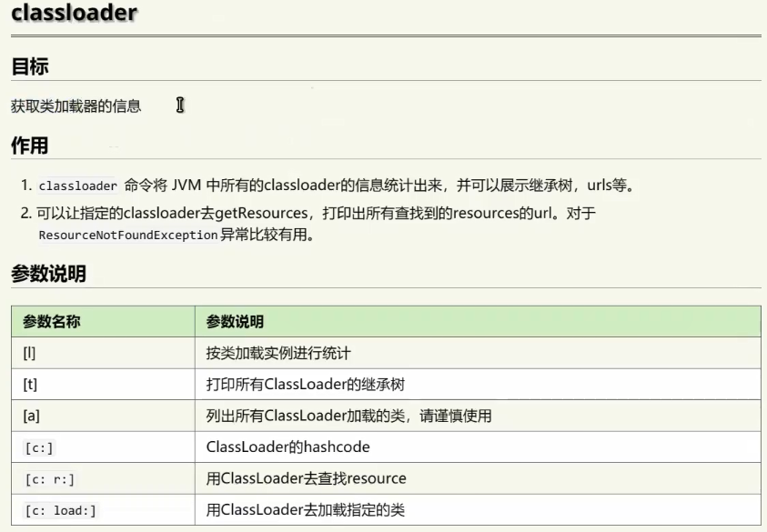This screenshot has width=767, height=532.
Task: Click the 'ClassLoader的hashcode' cell
Action: coord(478,447)
